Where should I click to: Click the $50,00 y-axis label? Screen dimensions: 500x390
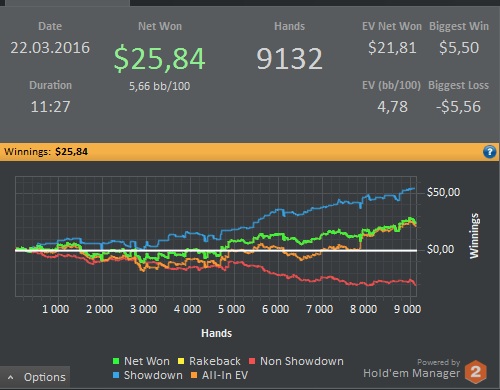click(443, 192)
